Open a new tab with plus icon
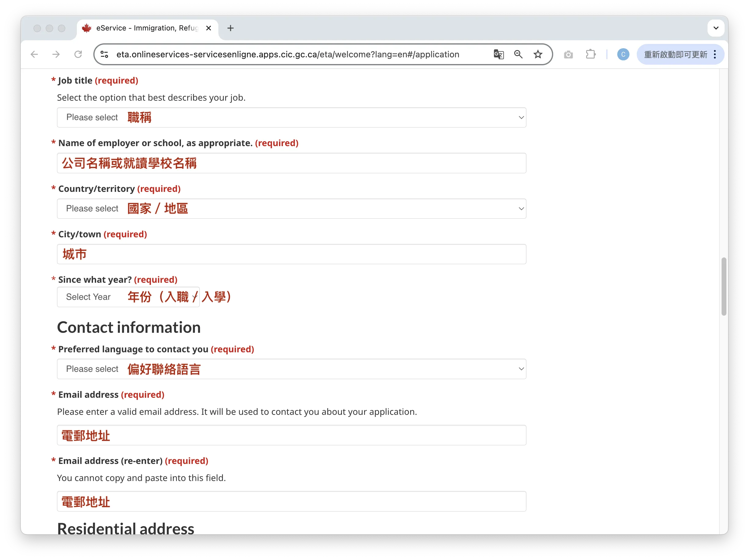Screen dimensions: 749x560 click(x=231, y=28)
